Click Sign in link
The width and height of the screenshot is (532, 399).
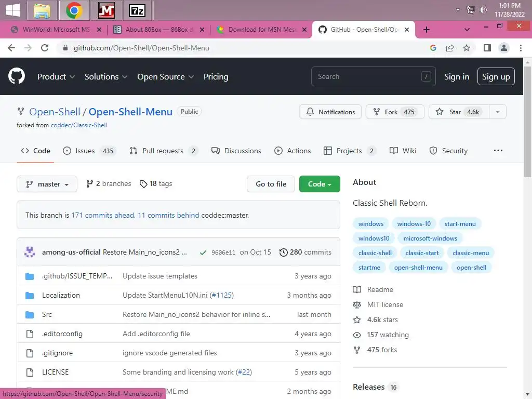(457, 77)
